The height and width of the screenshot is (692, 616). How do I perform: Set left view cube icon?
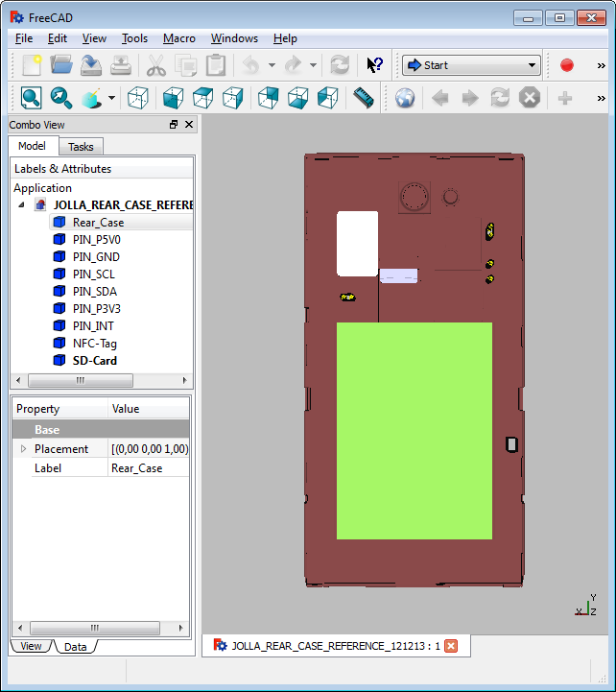click(328, 98)
